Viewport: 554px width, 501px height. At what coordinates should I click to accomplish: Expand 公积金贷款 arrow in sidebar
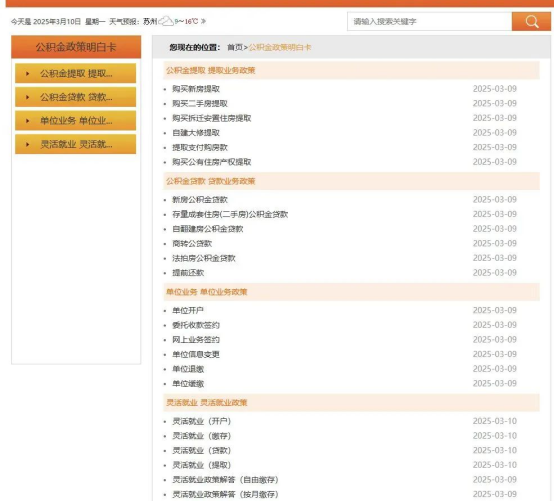click(28, 97)
